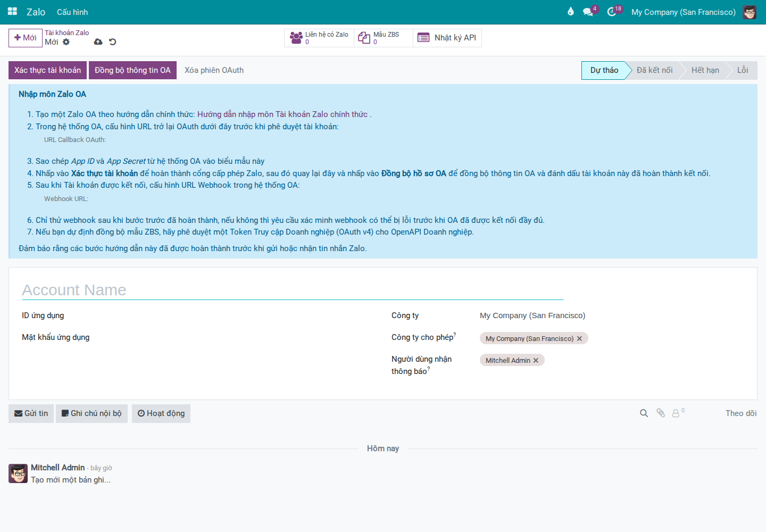Click Xác thực tài khoản button
This screenshot has width=766, height=532.
47,70
